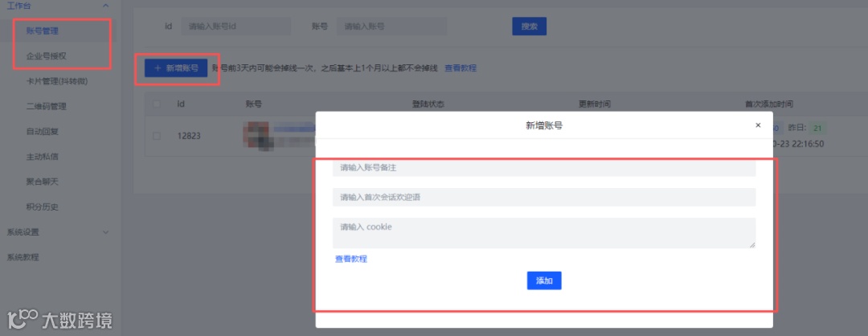Focus the 请输入账号 search field
This screenshot has width=868, height=336.
(392, 26)
